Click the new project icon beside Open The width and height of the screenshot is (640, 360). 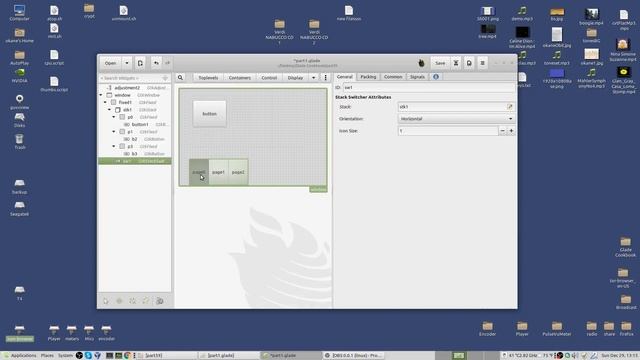(140, 63)
